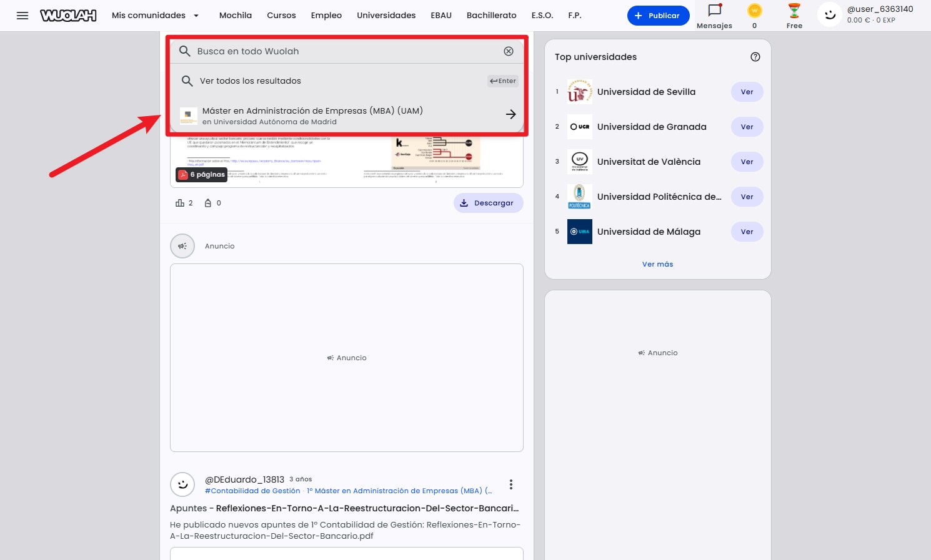This screenshot has height=560, width=931.
Task: Open Universidad de Granada name
Action: (x=652, y=127)
